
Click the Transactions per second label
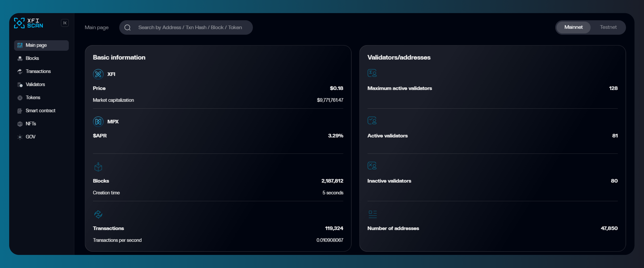tap(117, 240)
